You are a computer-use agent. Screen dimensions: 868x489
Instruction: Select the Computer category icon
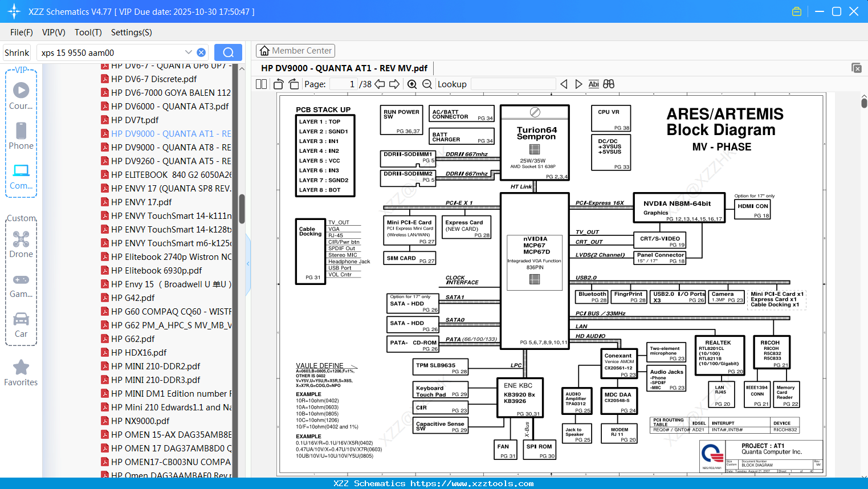[x=21, y=176]
